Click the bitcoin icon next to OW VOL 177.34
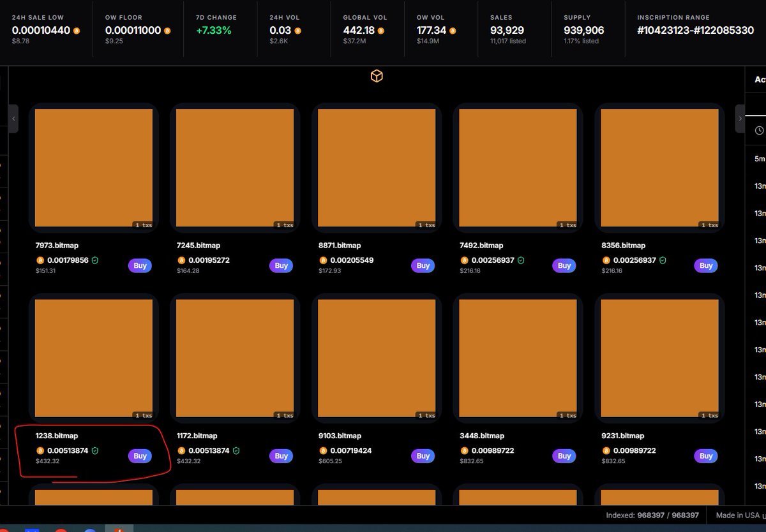This screenshot has height=532, width=766. coord(453,31)
